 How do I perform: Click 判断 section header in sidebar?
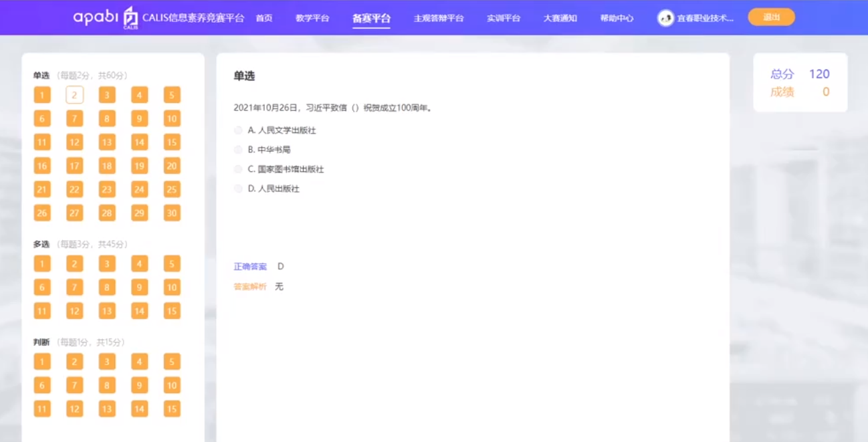coord(41,342)
